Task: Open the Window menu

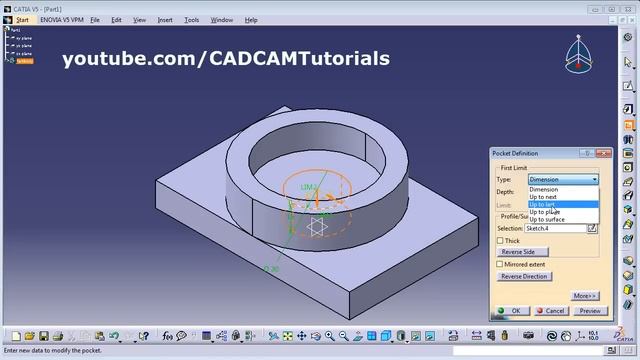Action: tap(222, 20)
